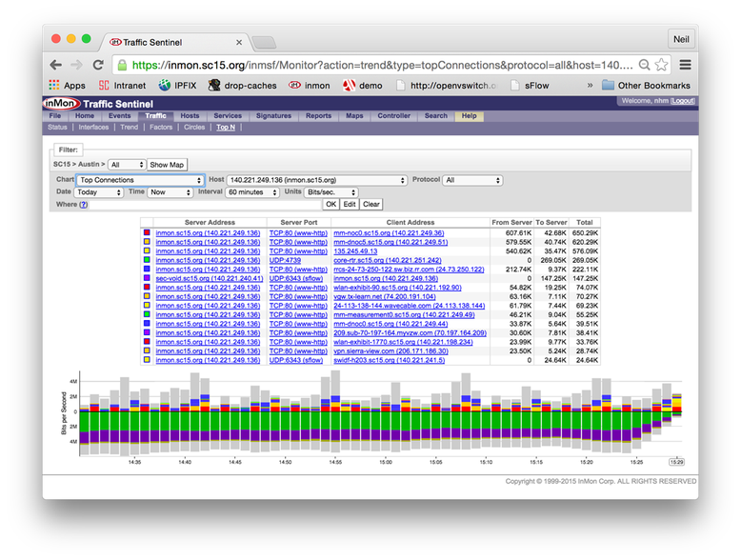Open the Protocol dropdown set to All
Viewport: 741px width, 560px height.
pyautogui.click(x=472, y=180)
